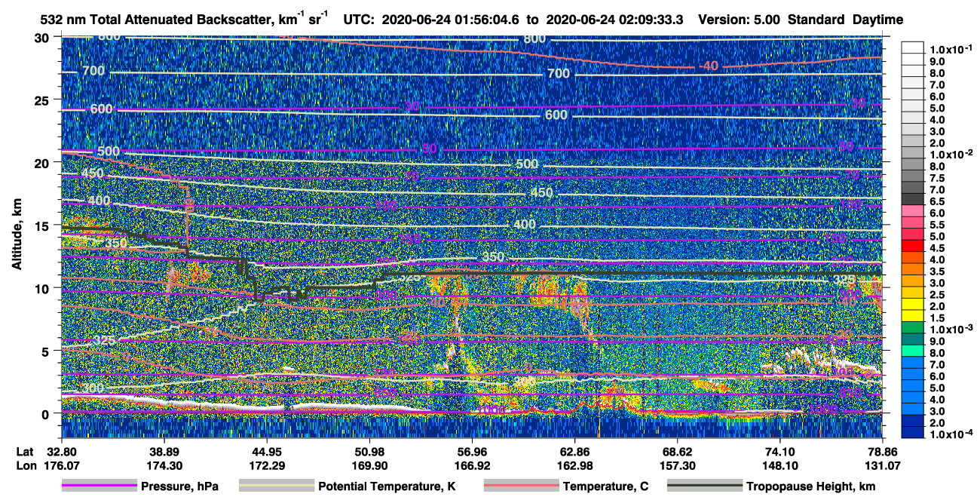Select latitude value 32.80
This screenshot has height=503, width=980.
tap(62, 452)
